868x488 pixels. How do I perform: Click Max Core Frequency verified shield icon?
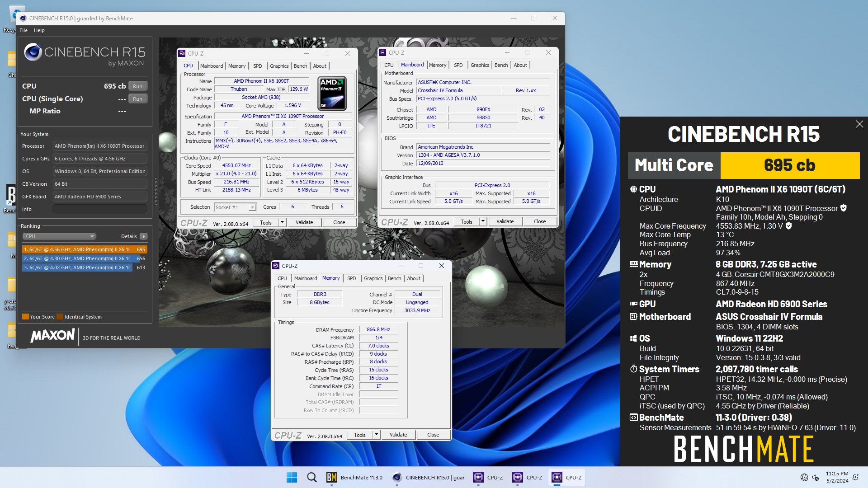point(789,225)
